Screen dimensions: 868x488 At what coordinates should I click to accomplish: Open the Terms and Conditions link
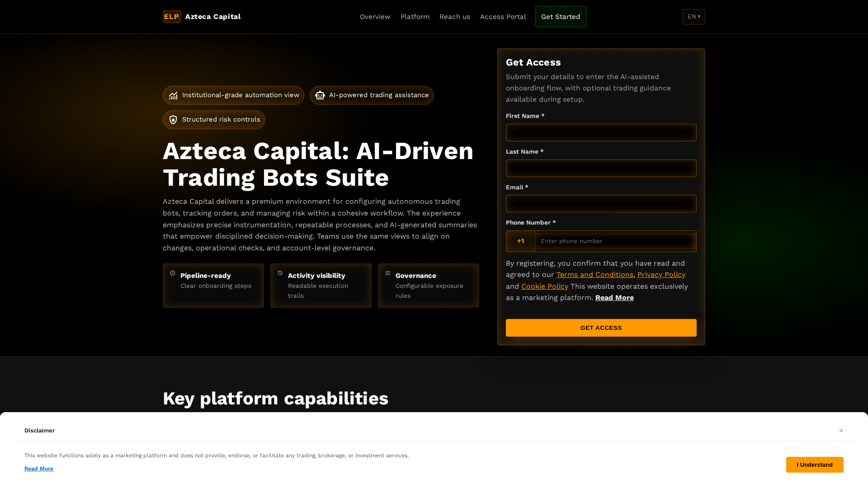(x=595, y=275)
